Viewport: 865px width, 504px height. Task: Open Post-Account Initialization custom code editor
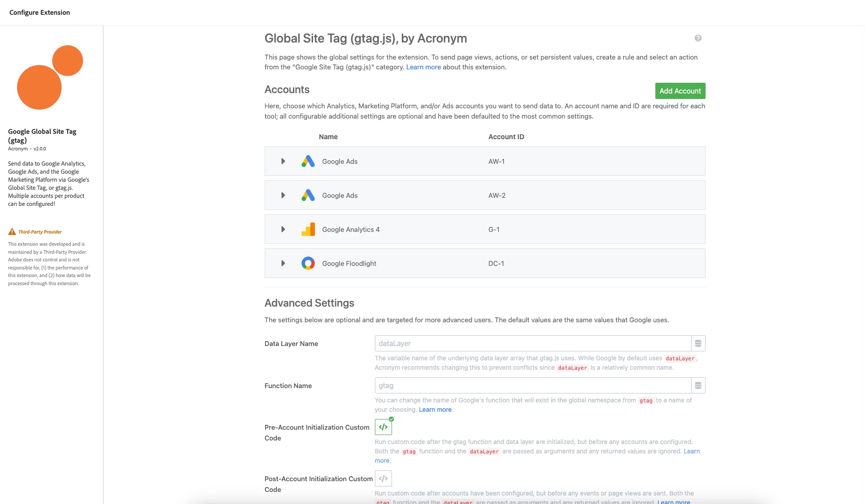tap(383, 478)
